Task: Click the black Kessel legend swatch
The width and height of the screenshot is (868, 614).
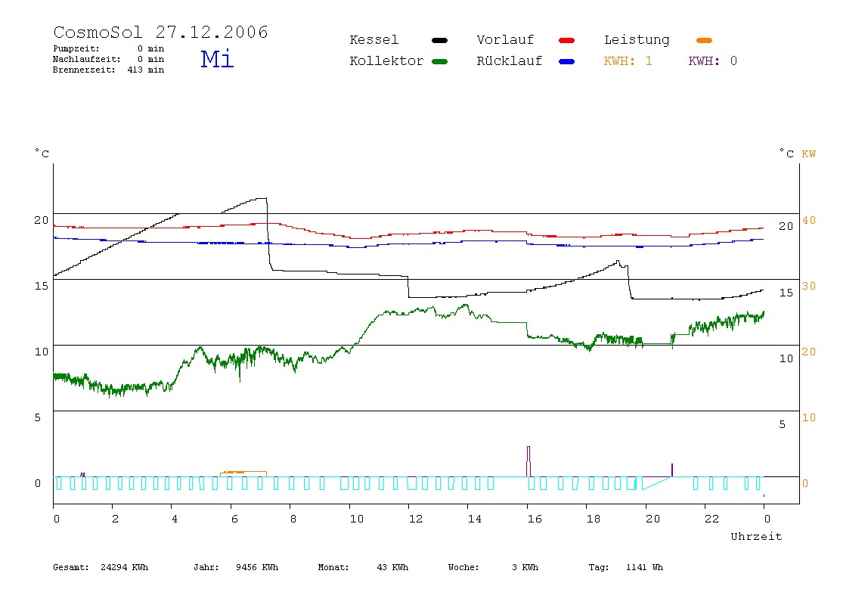Action: [x=439, y=40]
